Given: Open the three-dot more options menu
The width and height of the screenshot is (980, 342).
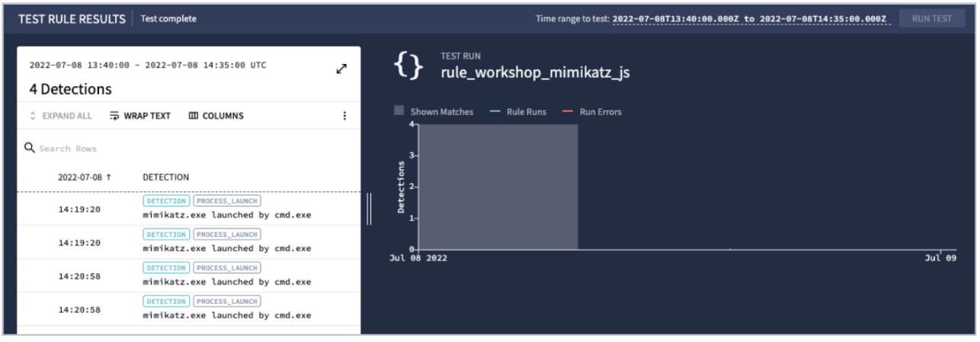Looking at the screenshot, I should pyautogui.click(x=344, y=116).
